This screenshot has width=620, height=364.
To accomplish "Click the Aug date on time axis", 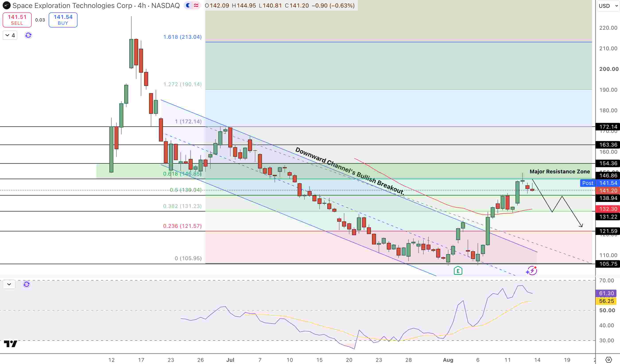I will click(x=448, y=360).
